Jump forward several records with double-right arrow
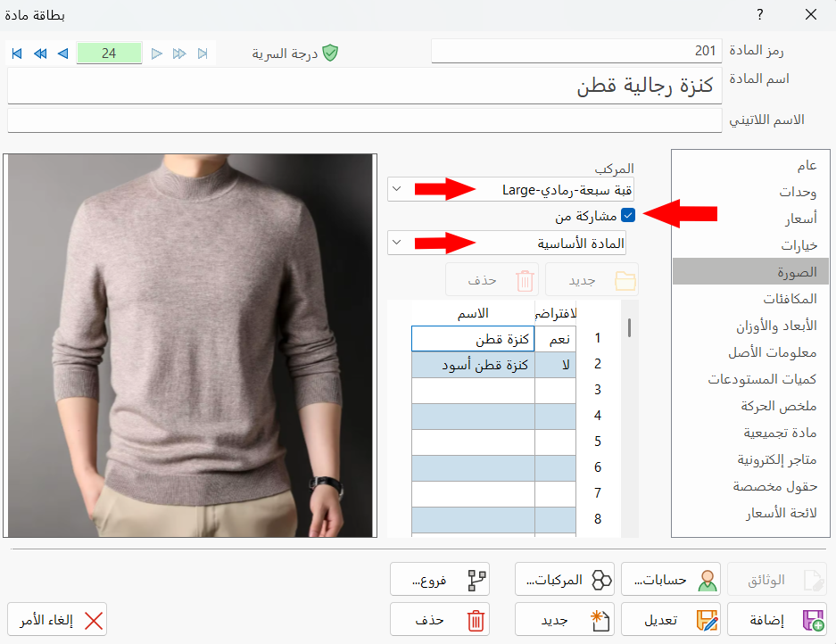Image resolution: width=836 pixels, height=644 pixels. click(179, 54)
